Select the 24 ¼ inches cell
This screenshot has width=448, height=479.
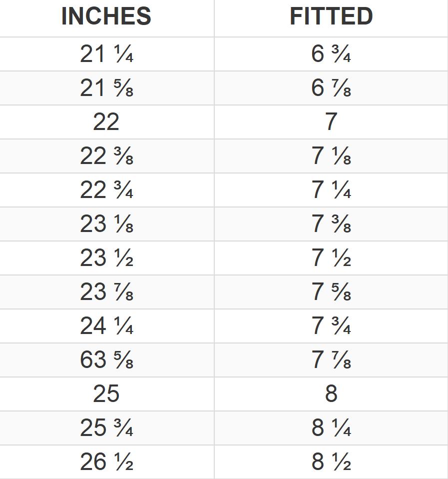[106, 326]
